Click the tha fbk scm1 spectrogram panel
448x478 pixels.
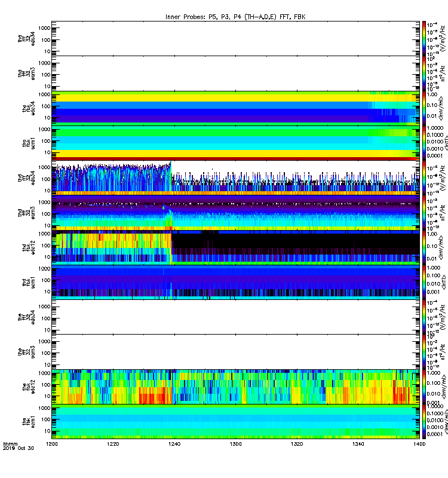(235, 143)
